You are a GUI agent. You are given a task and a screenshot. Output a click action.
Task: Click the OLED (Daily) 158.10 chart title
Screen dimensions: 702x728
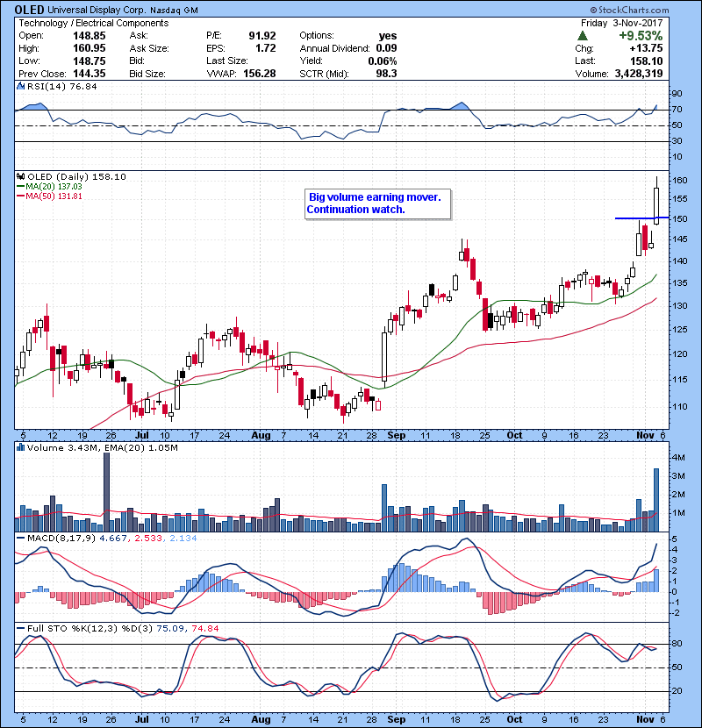click(x=76, y=176)
